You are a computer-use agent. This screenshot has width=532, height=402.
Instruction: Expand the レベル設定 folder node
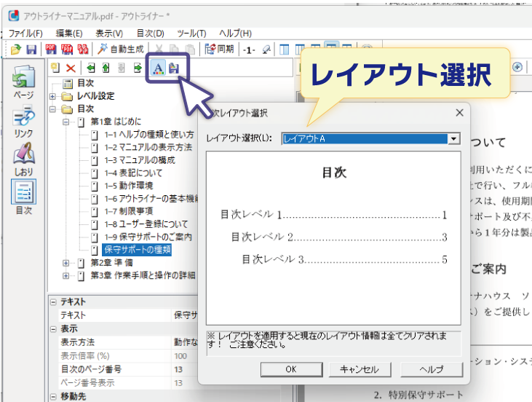[x=52, y=96]
